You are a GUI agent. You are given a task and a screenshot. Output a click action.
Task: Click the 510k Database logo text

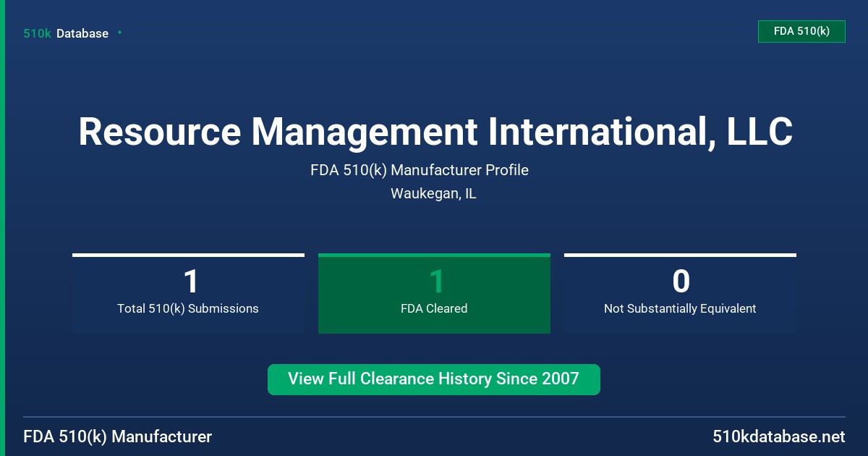tap(66, 33)
